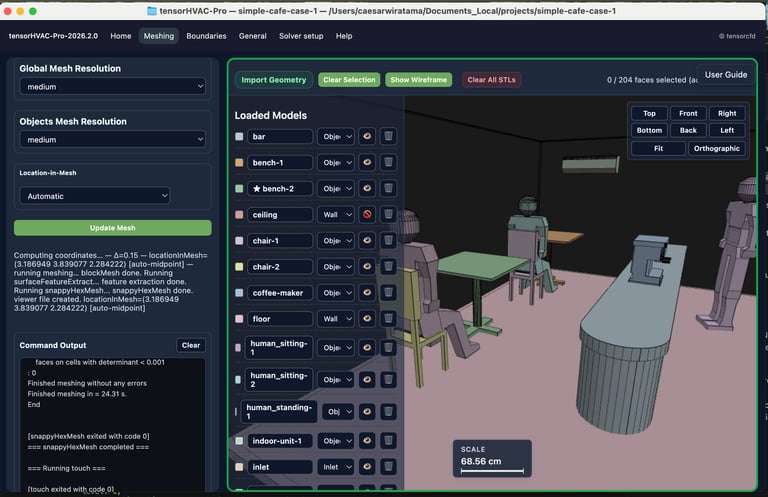This screenshot has height=497, width=768.
Task: Delete the bar model with trash icon
Action: [x=388, y=136]
